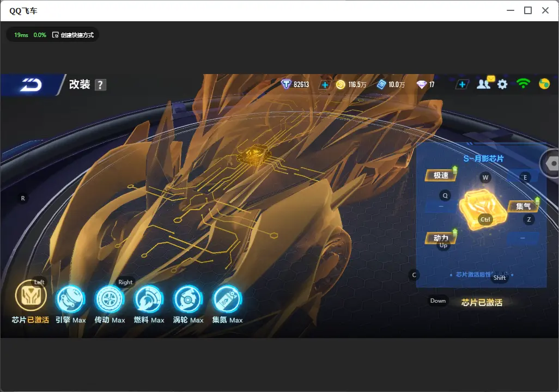Click the blue ticket currency icon
Image resolution: width=559 pixels, height=392 pixels.
(381, 84)
